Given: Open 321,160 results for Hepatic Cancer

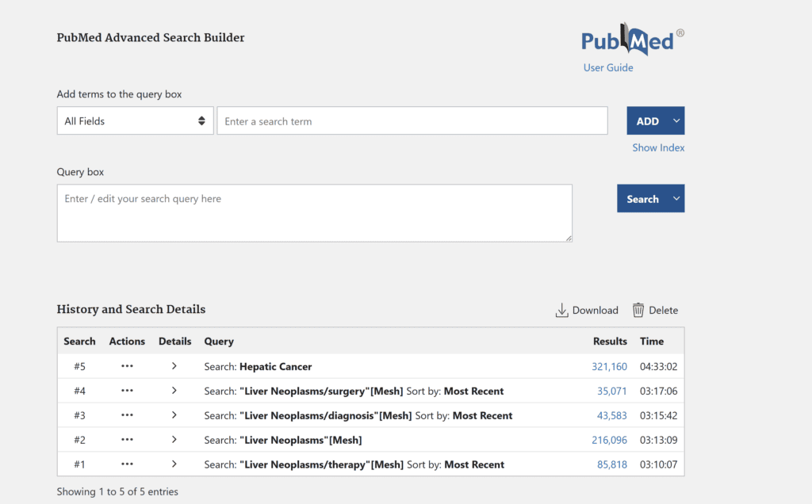Looking at the screenshot, I should [x=609, y=366].
